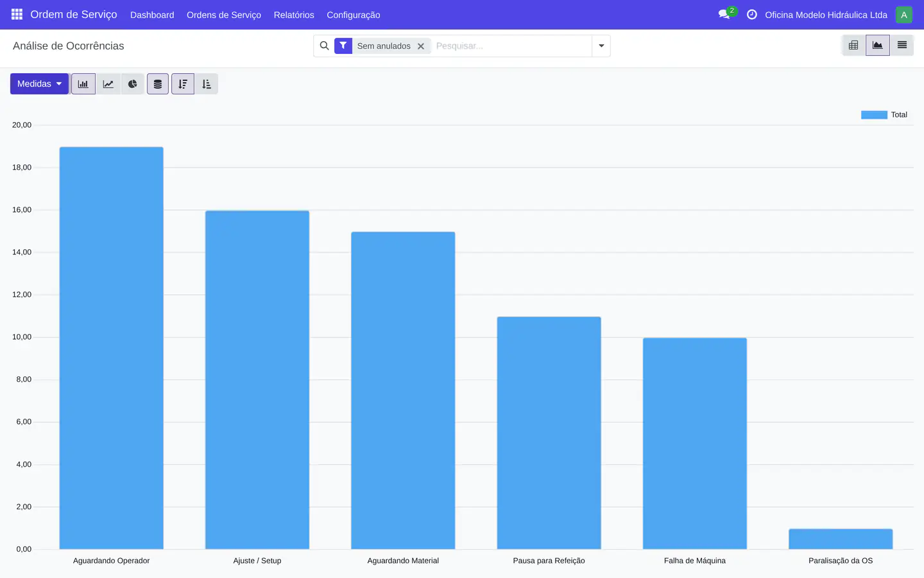
Task: Click the Falha de Máquina bar
Action: point(695,444)
